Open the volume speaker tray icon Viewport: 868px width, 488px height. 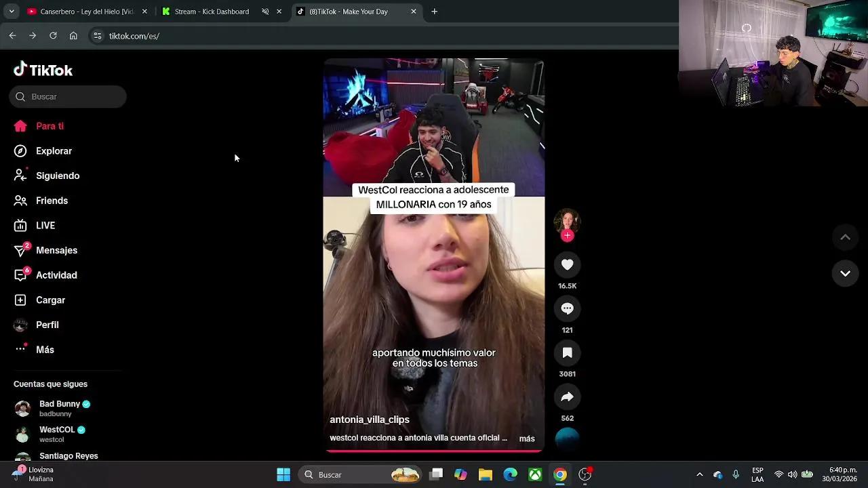coord(792,474)
